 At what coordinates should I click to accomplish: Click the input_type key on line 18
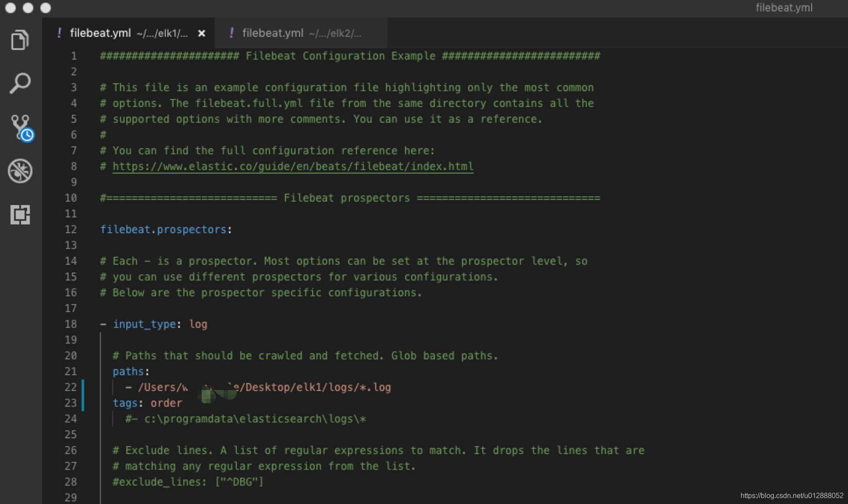(x=144, y=324)
